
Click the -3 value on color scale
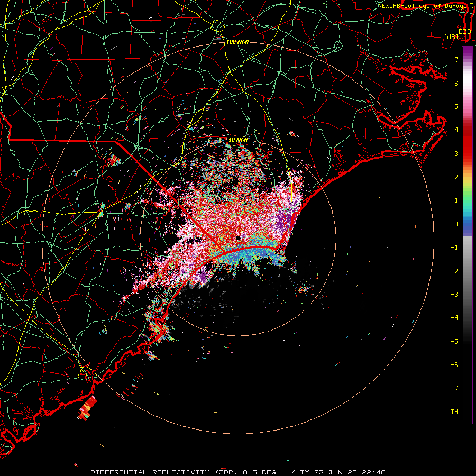454,295
